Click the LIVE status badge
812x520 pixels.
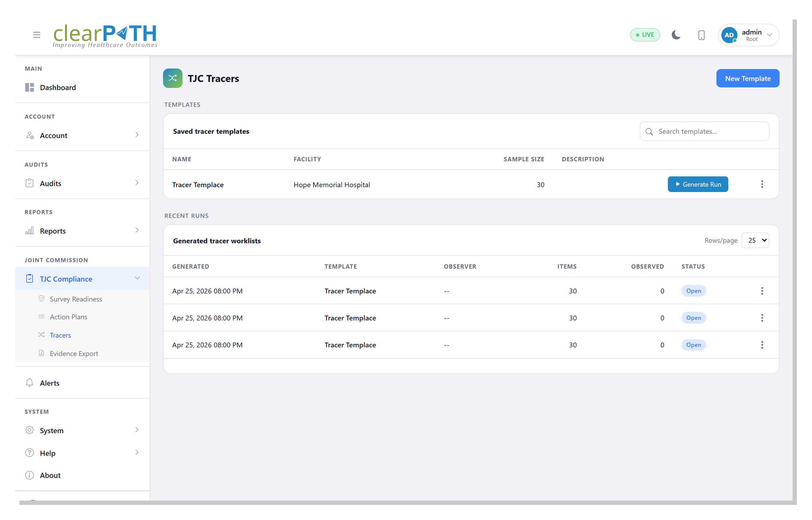645,35
